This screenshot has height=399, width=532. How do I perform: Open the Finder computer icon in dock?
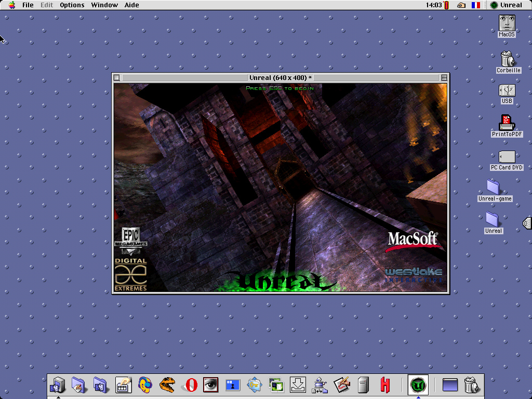tap(58, 385)
